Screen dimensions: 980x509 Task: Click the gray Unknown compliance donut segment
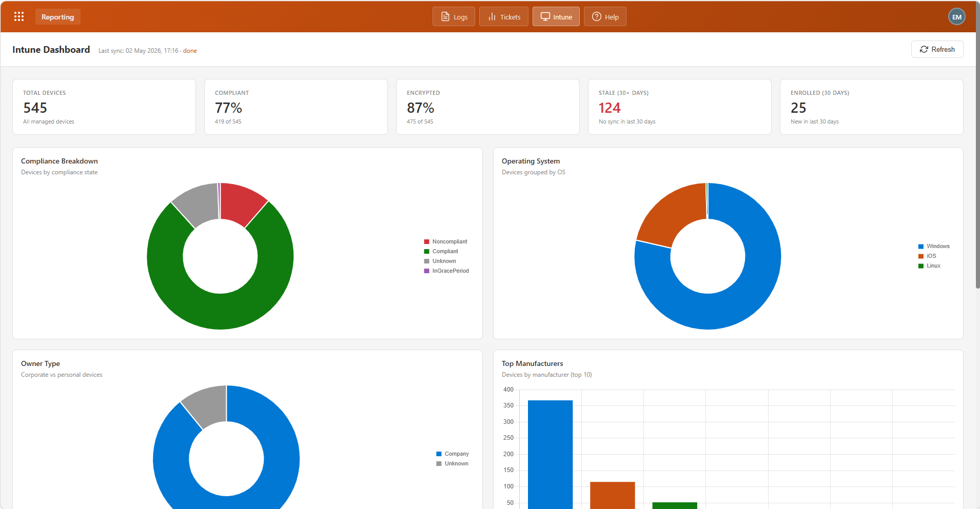(199, 203)
